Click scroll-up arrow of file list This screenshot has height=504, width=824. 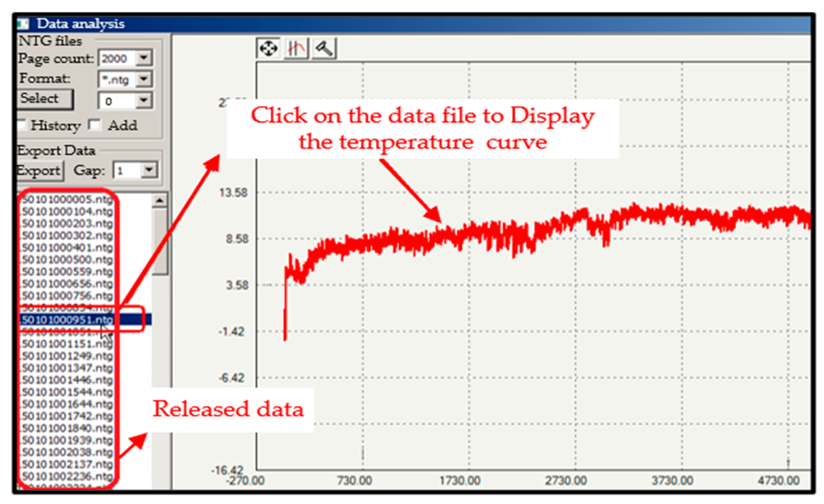coord(159,201)
